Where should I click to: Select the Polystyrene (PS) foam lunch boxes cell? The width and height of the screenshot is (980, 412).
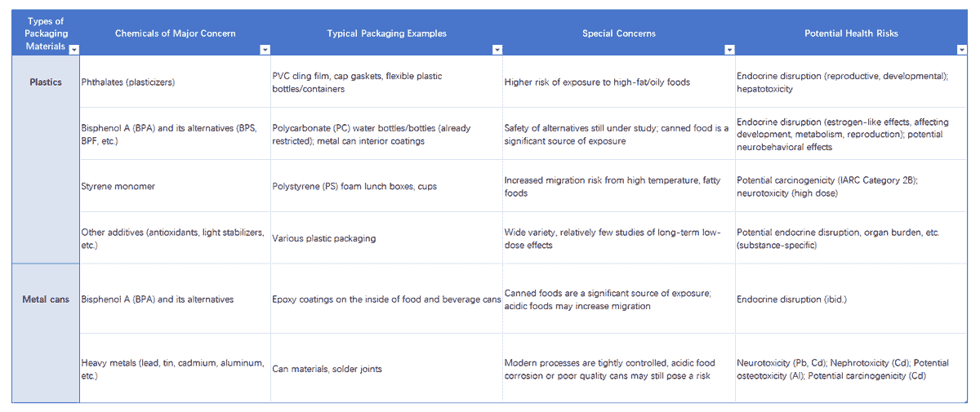[x=386, y=186]
